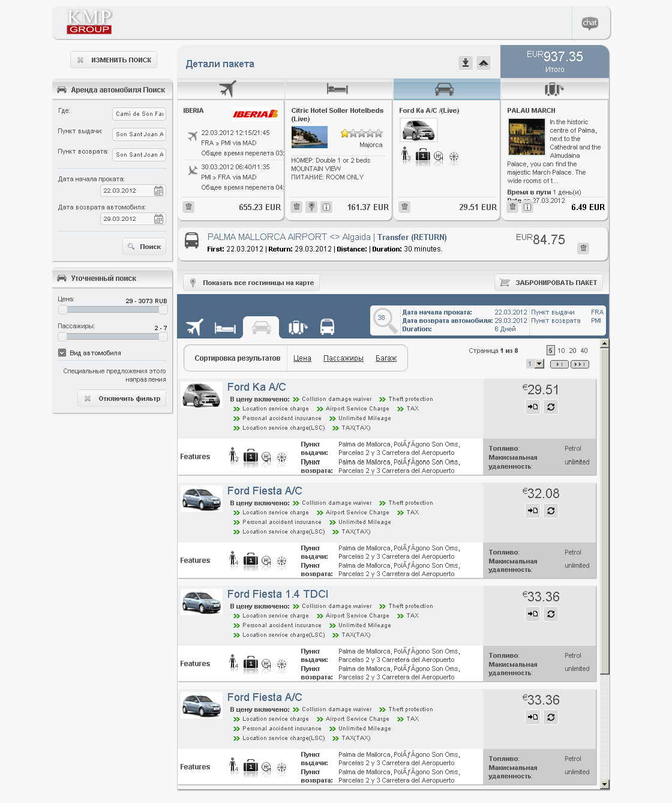Refresh Ford Fiesta A/C €33.36 offer
The width and height of the screenshot is (672, 803).
[x=551, y=717]
